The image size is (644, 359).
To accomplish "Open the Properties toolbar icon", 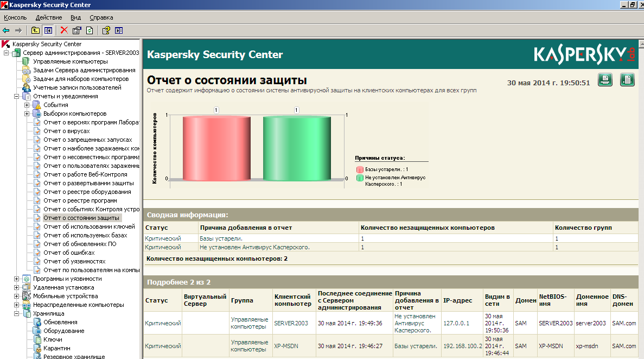I will (77, 30).
